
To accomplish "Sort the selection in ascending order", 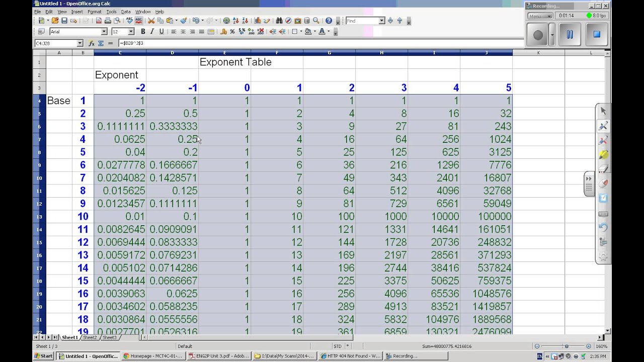I will click(x=236, y=21).
